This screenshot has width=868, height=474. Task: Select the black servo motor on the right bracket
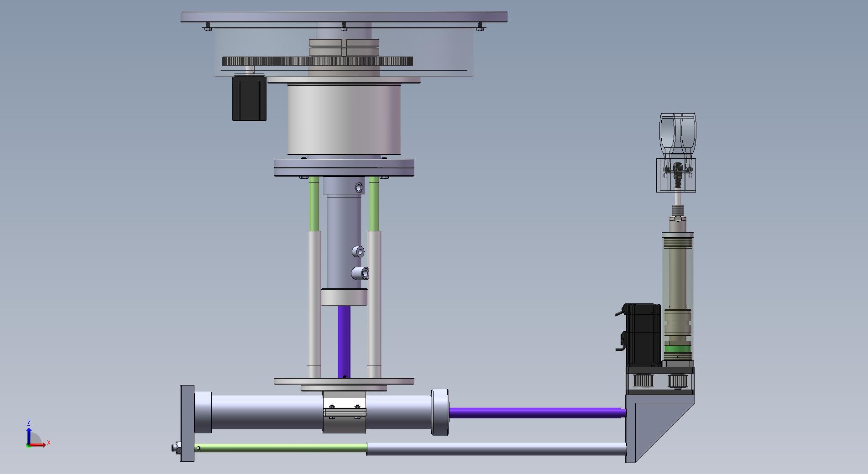pos(643,335)
